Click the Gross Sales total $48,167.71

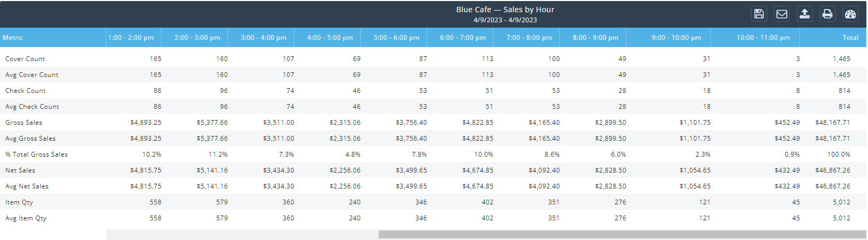832,123
